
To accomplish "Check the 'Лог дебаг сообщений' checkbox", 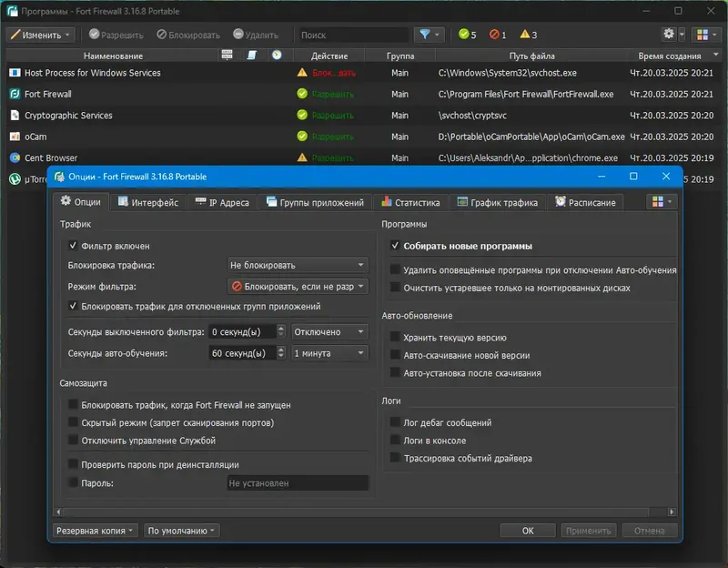I will [395, 422].
